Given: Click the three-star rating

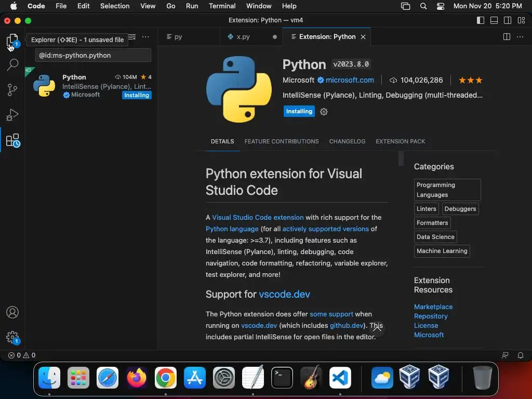Looking at the screenshot, I should (x=470, y=81).
